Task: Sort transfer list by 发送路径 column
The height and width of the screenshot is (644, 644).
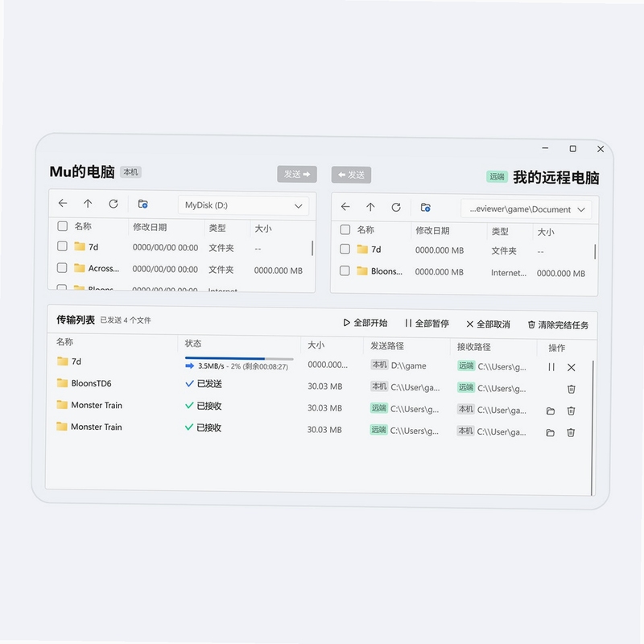Action: point(387,346)
